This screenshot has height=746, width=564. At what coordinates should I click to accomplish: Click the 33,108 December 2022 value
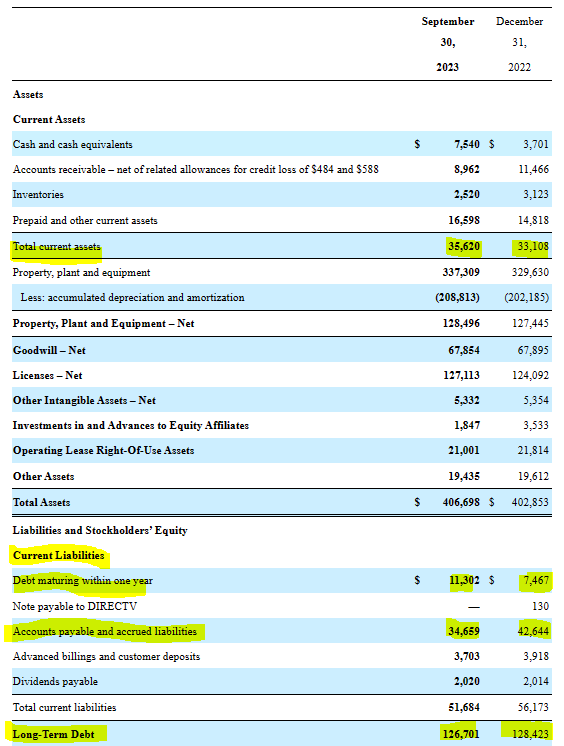coord(530,246)
